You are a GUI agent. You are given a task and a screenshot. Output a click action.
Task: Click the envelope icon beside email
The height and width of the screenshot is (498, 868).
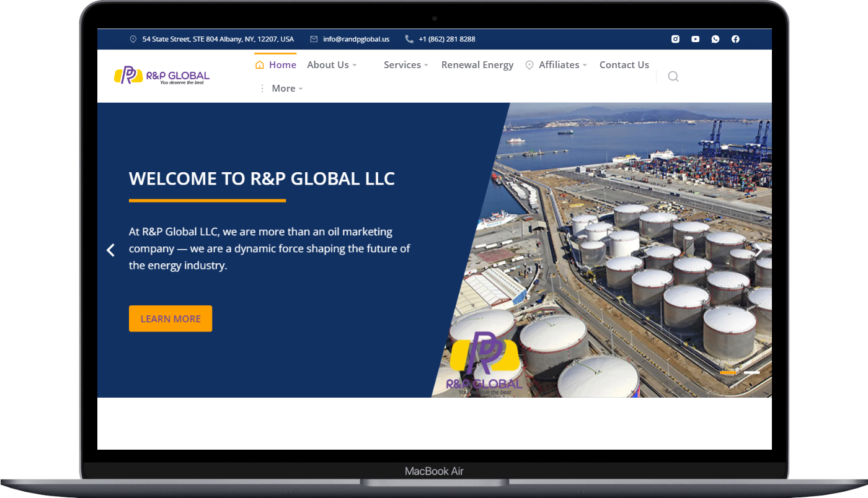pos(314,39)
